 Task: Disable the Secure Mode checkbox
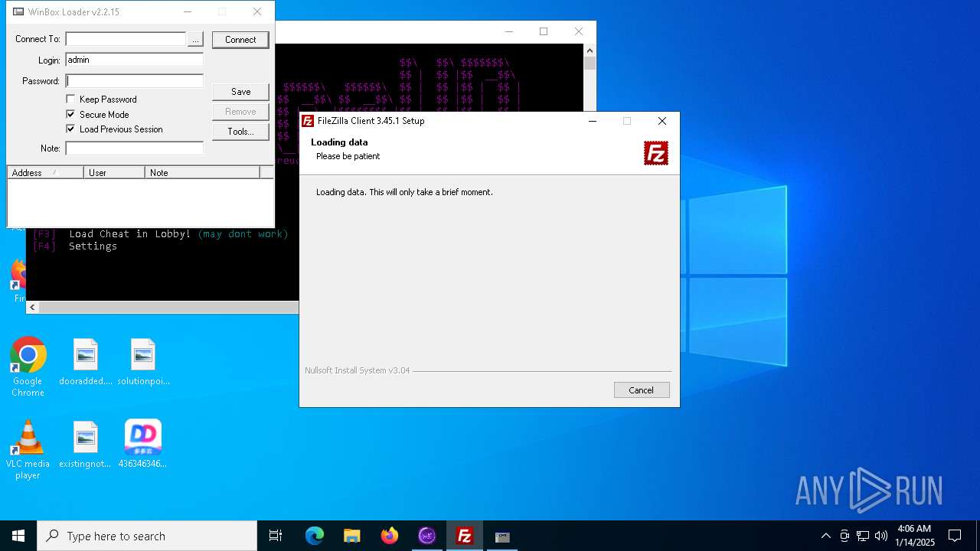(x=70, y=115)
